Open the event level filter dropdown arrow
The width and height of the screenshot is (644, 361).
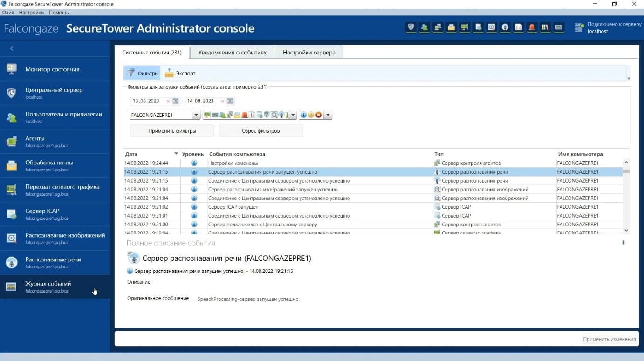[328, 115]
